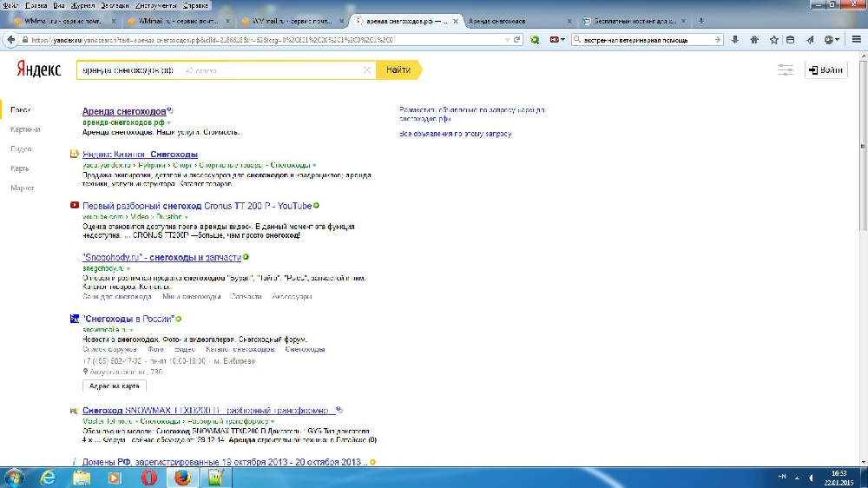The height and width of the screenshot is (488, 868).
Task: Select Маркет in Yandex sidebar
Action: click(x=23, y=188)
